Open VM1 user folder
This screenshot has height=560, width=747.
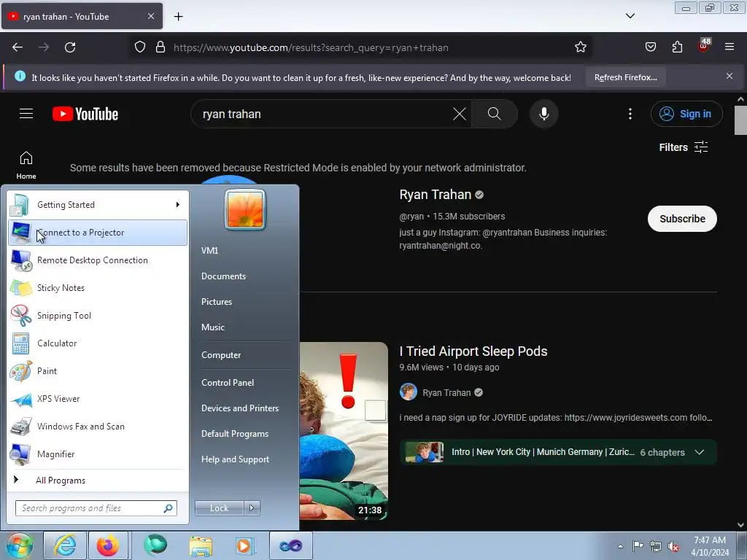[x=209, y=251]
